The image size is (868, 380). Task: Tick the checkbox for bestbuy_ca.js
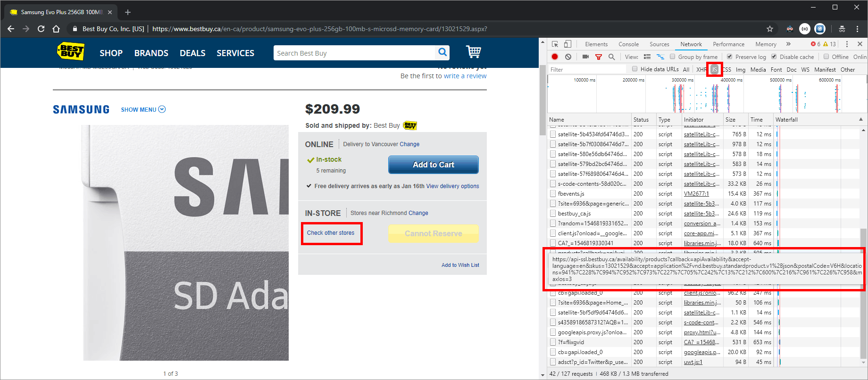pos(553,213)
